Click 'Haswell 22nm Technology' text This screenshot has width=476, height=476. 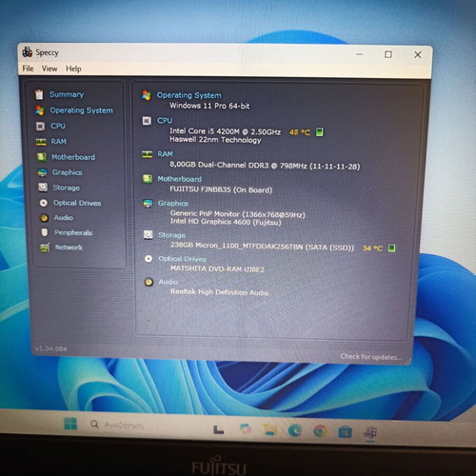(215, 140)
